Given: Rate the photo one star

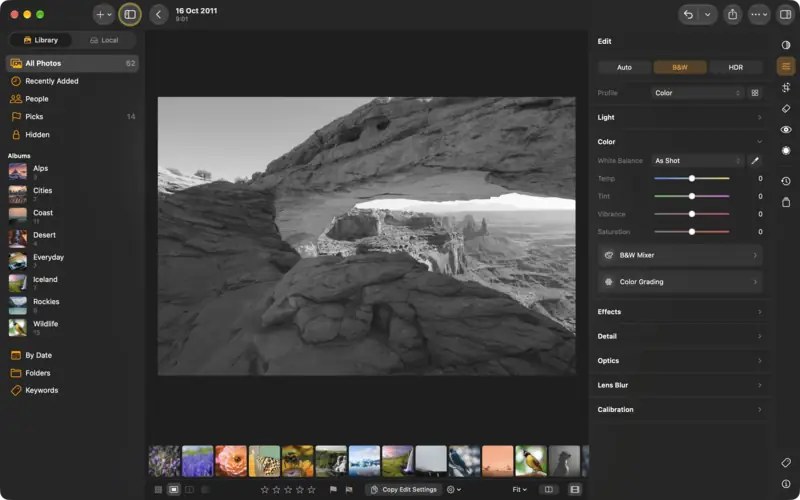Looking at the screenshot, I should (x=264, y=490).
